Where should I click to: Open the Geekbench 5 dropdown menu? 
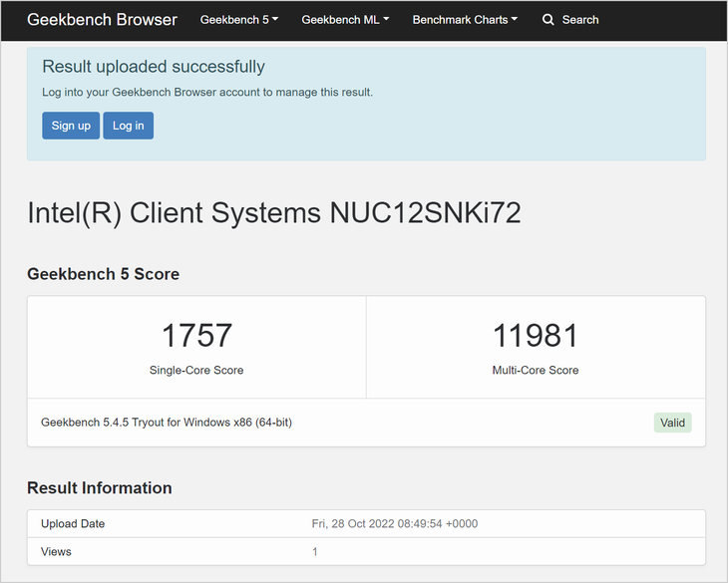point(239,20)
